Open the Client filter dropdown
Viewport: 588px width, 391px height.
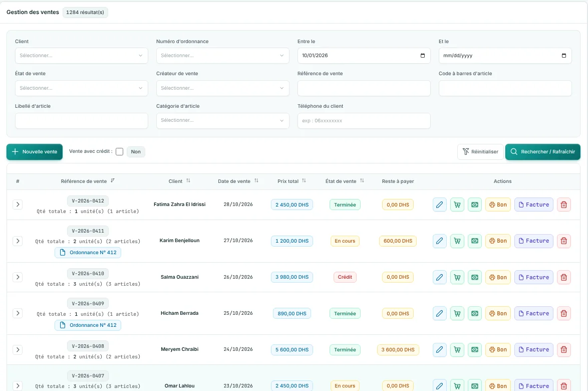click(x=81, y=56)
